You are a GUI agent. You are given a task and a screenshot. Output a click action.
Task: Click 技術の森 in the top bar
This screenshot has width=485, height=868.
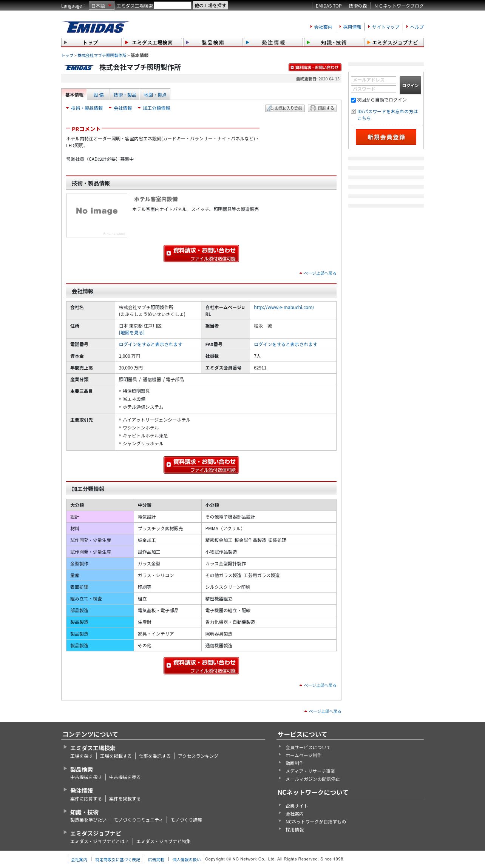(x=358, y=6)
